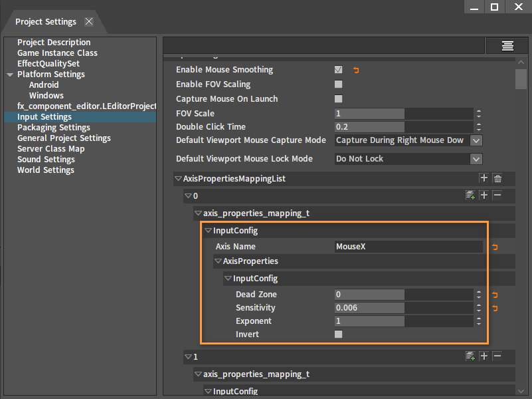Select Game Instance Class category
532x399 pixels.
pos(57,53)
